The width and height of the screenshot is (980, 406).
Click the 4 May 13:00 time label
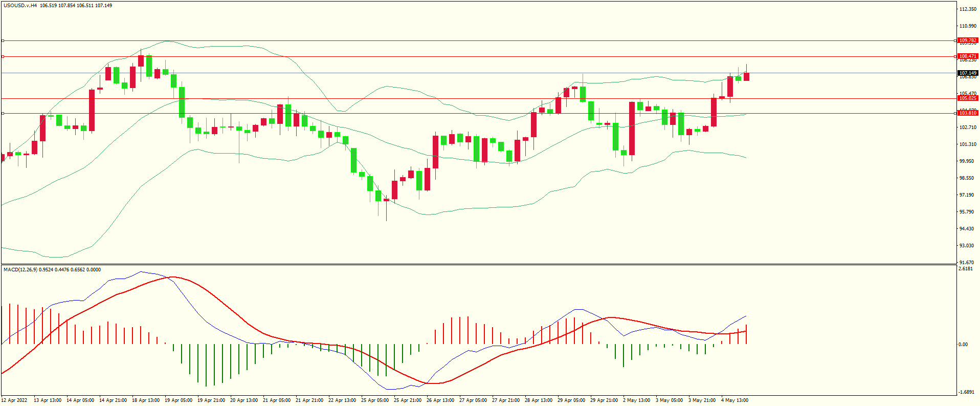(734, 400)
